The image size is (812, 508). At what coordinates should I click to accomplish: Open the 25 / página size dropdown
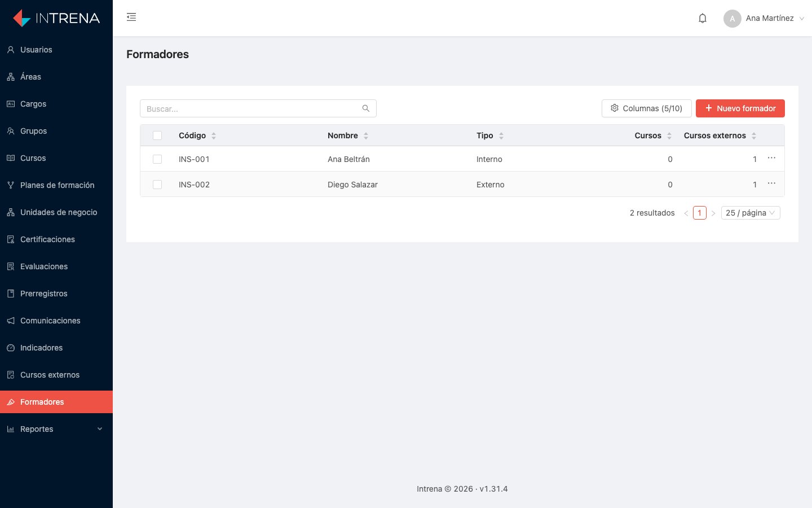click(751, 213)
